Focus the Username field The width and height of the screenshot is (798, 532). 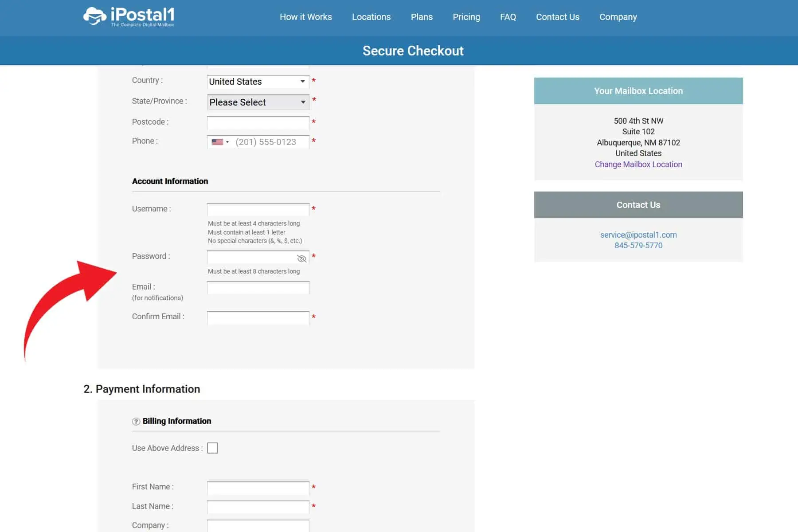pos(258,209)
